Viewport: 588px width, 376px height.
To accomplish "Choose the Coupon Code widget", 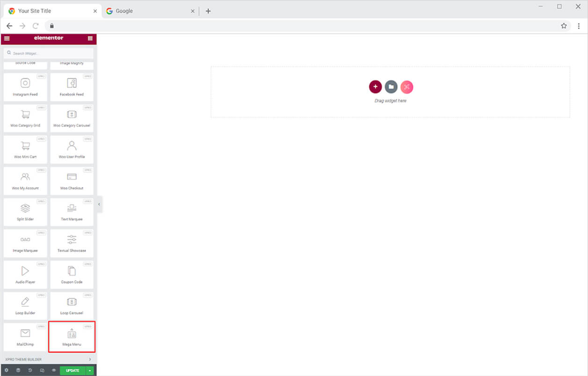I will 72,274.
